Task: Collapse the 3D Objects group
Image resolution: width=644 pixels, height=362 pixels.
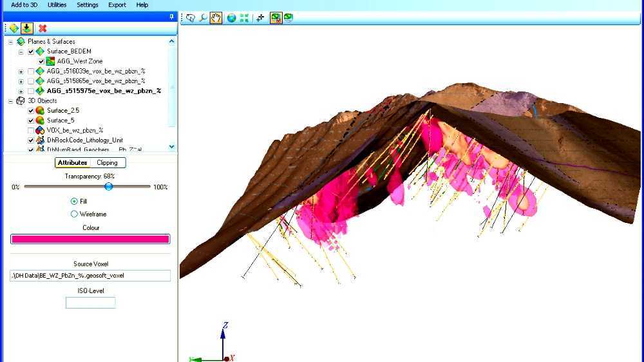Action: pyautogui.click(x=11, y=101)
